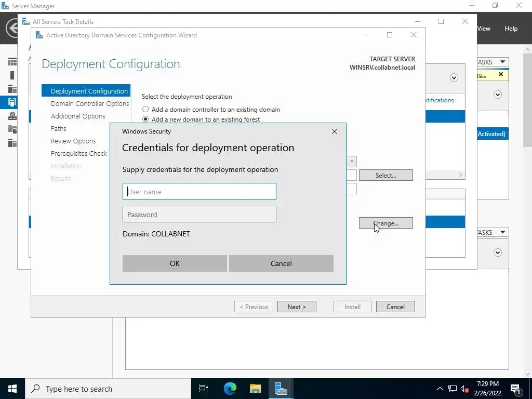Open the Windows Start menu
This screenshot has height=399, width=532.
(x=12, y=389)
